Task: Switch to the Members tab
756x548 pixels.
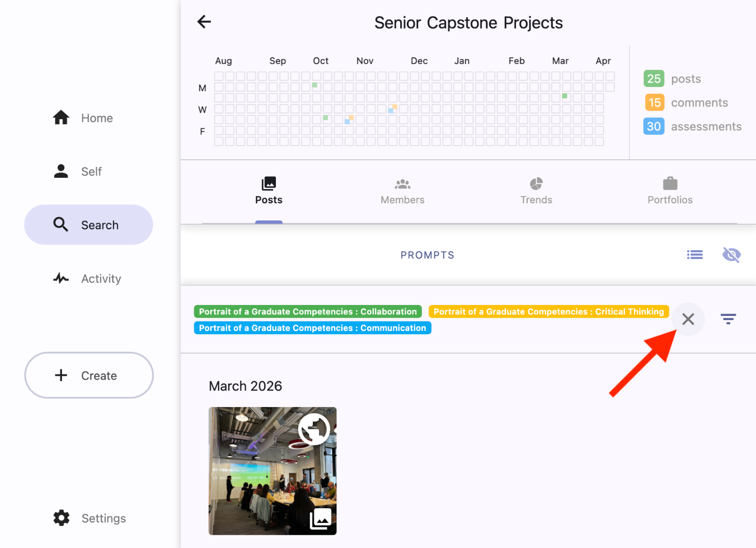Action: pyautogui.click(x=403, y=191)
